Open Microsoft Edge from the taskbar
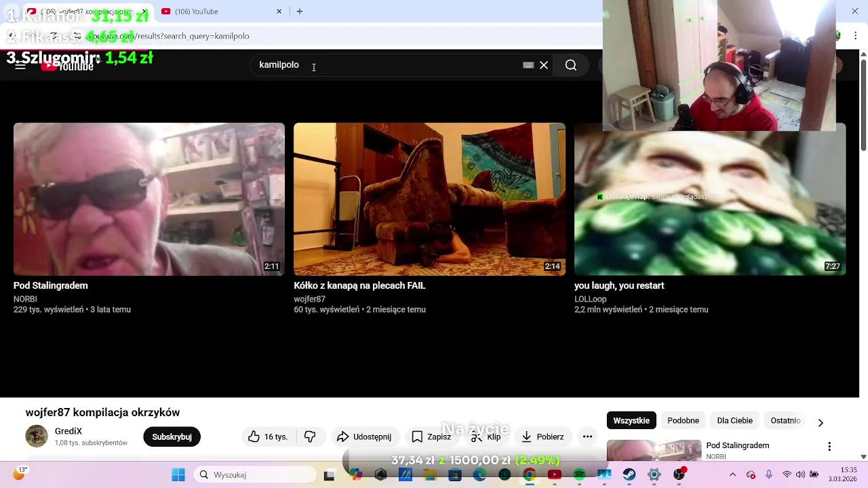 click(x=479, y=474)
